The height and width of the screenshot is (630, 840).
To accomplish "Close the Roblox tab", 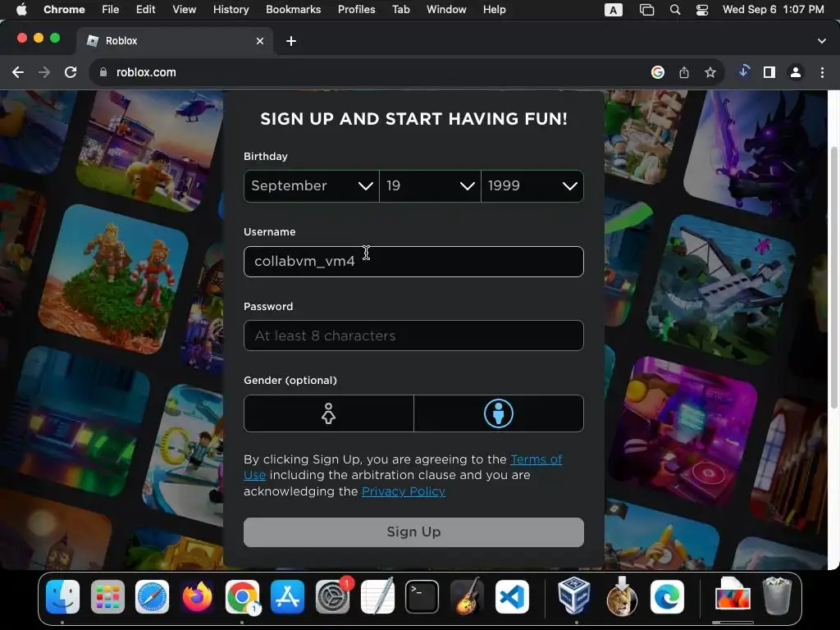I will click(x=260, y=41).
